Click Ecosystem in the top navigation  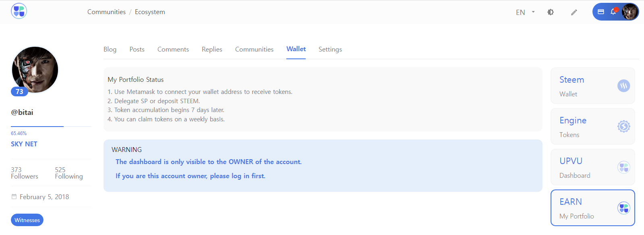click(150, 12)
